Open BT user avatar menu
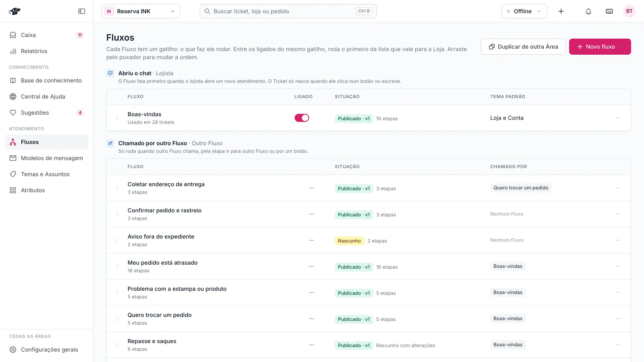Image resolution: width=644 pixels, height=362 pixels. coord(630,11)
